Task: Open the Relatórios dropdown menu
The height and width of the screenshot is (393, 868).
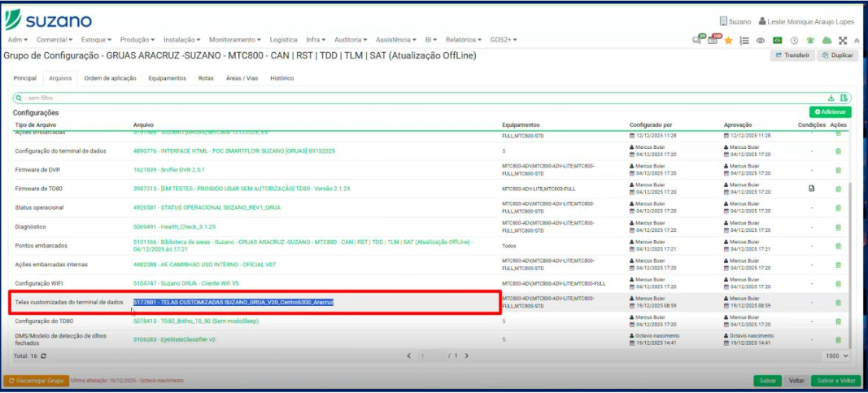Action: 464,39
